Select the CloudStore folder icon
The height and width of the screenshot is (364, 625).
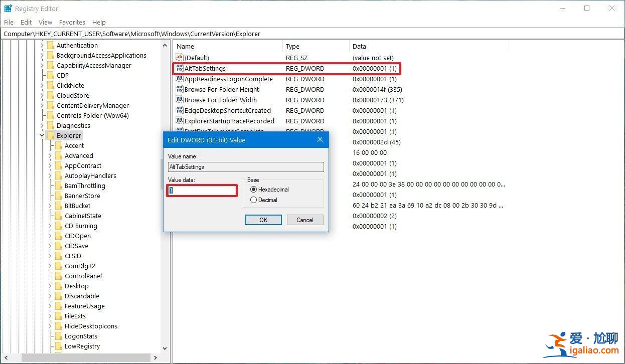pyautogui.click(x=50, y=95)
